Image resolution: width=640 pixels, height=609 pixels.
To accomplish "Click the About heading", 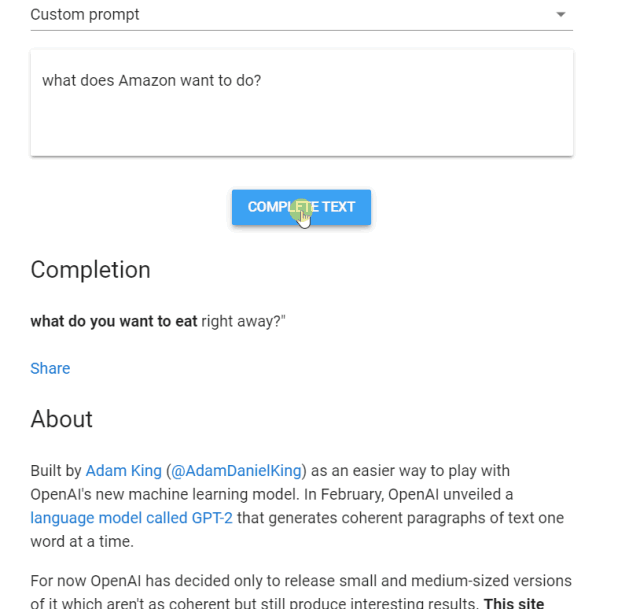I will [x=61, y=419].
